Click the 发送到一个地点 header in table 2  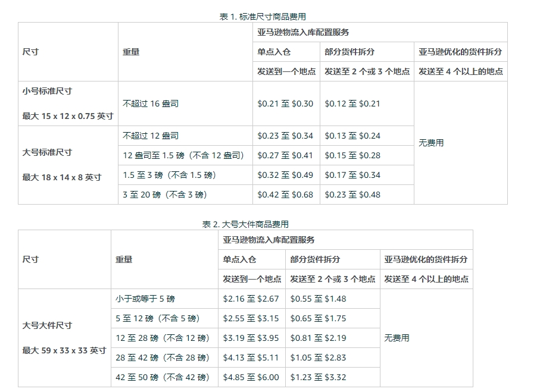point(250,278)
